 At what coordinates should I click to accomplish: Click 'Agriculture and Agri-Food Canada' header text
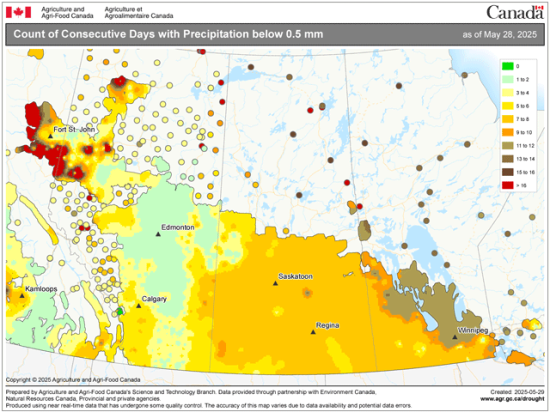click(x=67, y=13)
